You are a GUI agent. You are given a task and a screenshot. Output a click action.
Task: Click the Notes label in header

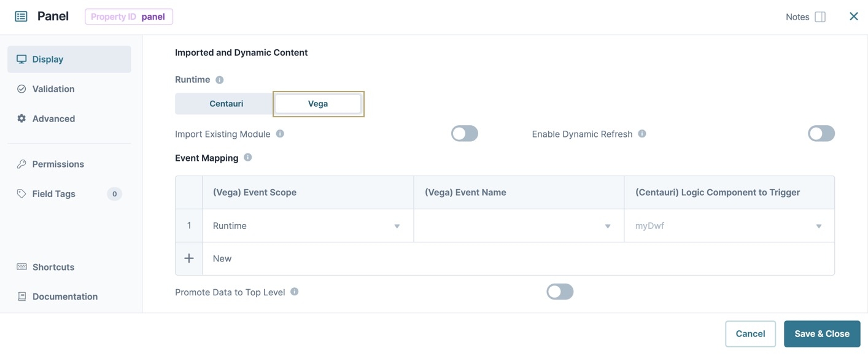pyautogui.click(x=797, y=17)
